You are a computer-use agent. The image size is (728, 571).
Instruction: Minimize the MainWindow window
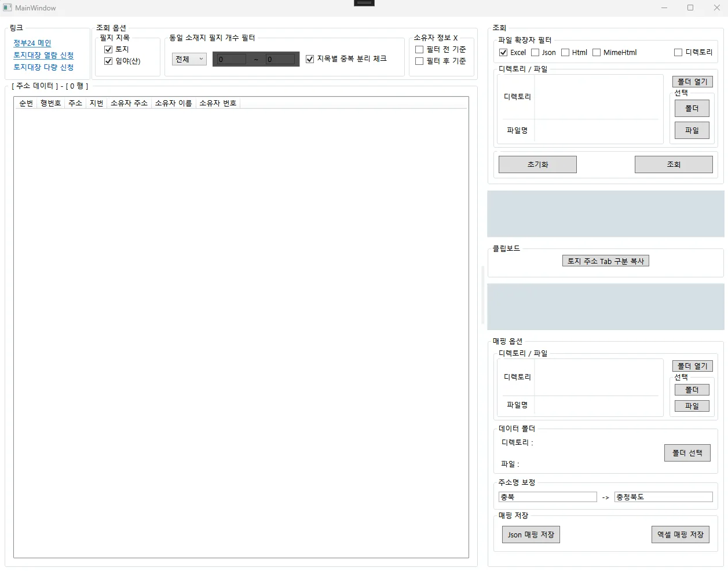click(664, 8)
